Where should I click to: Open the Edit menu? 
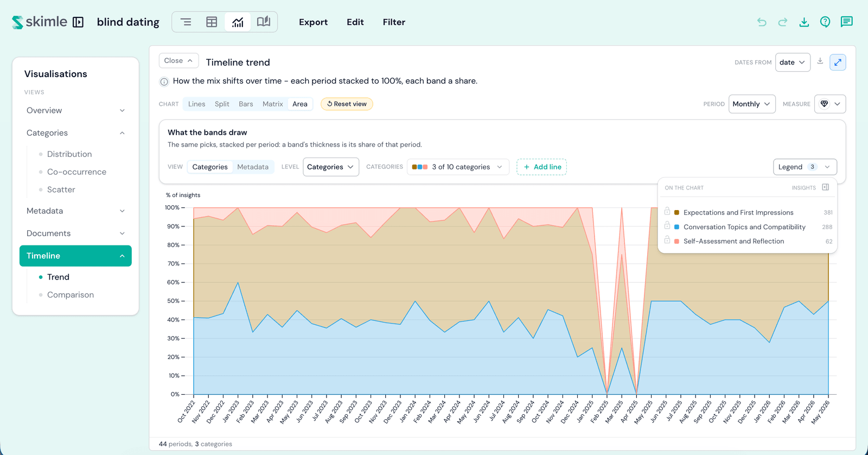click(x=355, y=22)
